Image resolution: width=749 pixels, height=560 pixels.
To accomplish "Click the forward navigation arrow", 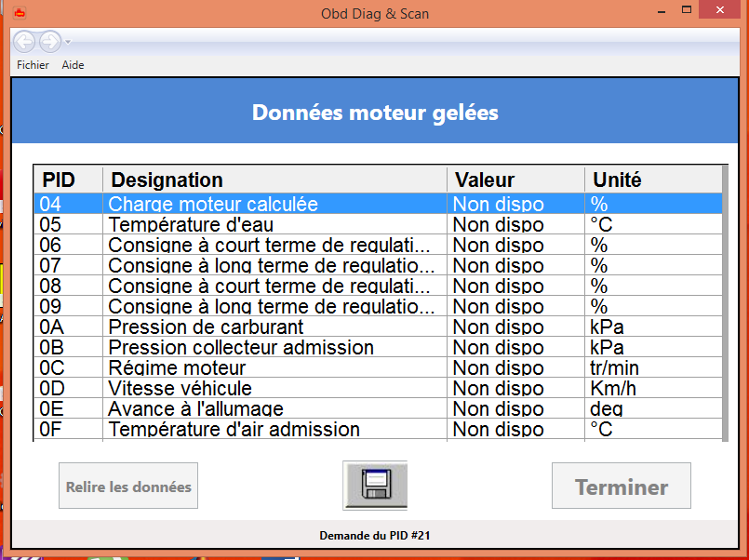I will tap(50, 42).
